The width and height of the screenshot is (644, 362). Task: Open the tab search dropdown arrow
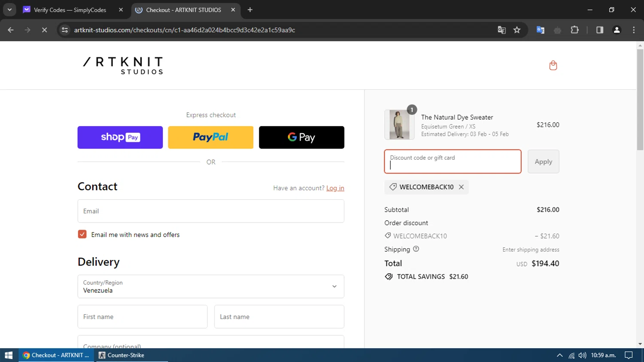pos(9,9)
